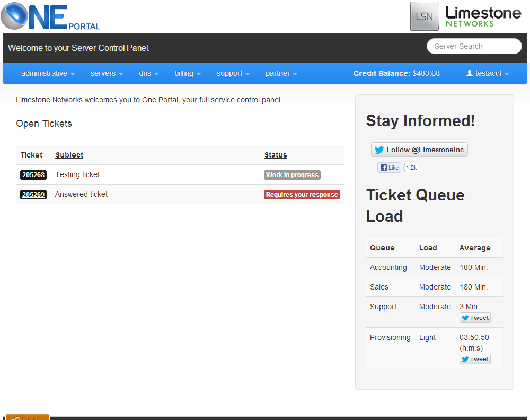Click the Facebook Like button
530x420 pixels.
pyautogui.click(x=389, y=168)
